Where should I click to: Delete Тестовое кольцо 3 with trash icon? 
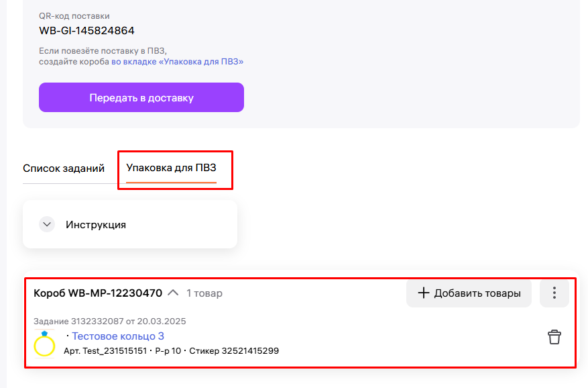pos(554,337)
